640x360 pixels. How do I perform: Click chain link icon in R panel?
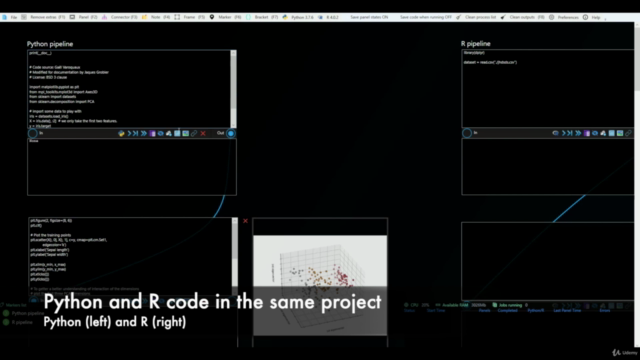[x=628, y=133]
